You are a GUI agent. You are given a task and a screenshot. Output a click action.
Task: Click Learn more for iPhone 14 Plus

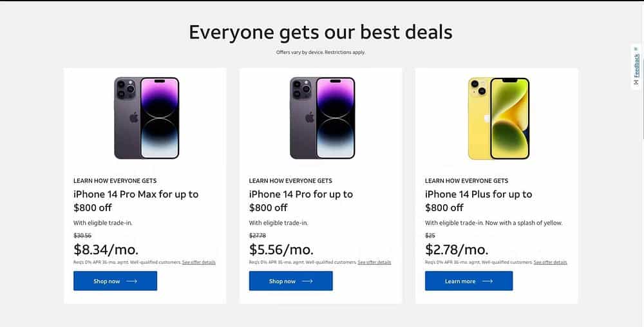tap(469, 281)
